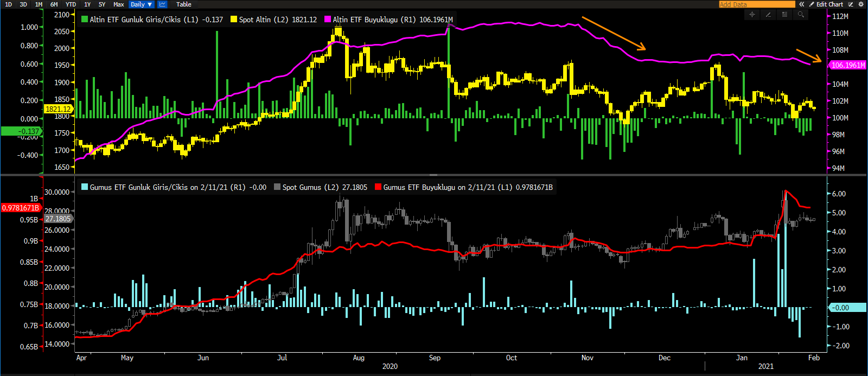The height and width of the screenshot is (376, 868).
Task: Click the 2100 value on the gold price axis
Action: click(62, 15)
